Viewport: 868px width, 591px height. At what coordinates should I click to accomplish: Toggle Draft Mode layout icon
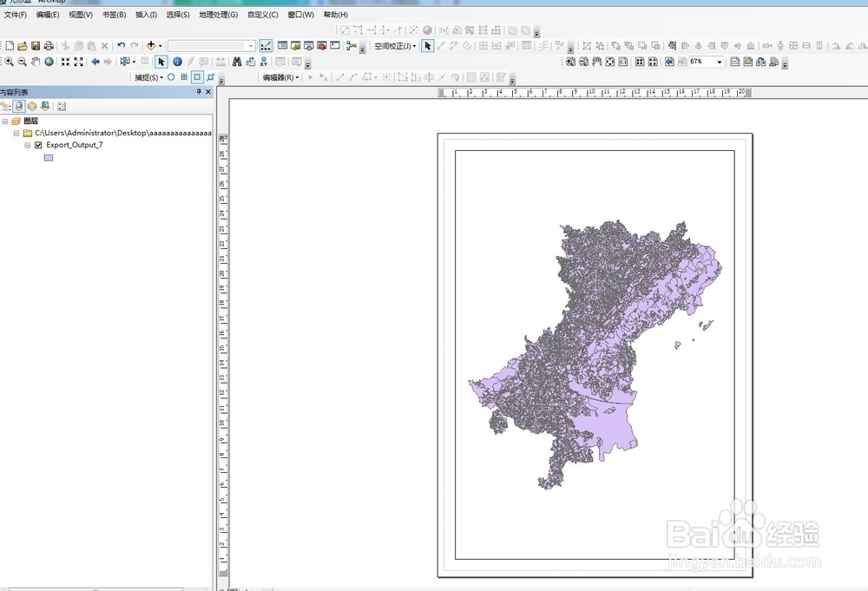(734, 62)
